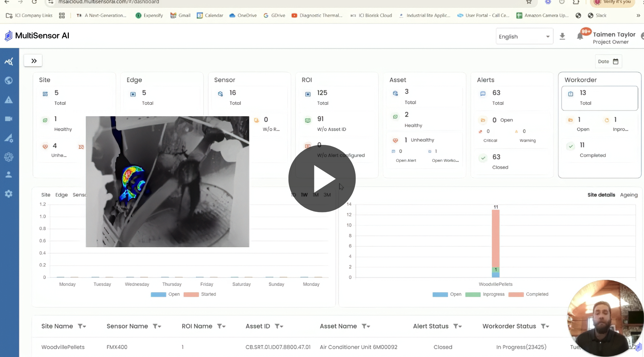
Task: Toggle Completed series in workorder chart legend
Action: 528,294
